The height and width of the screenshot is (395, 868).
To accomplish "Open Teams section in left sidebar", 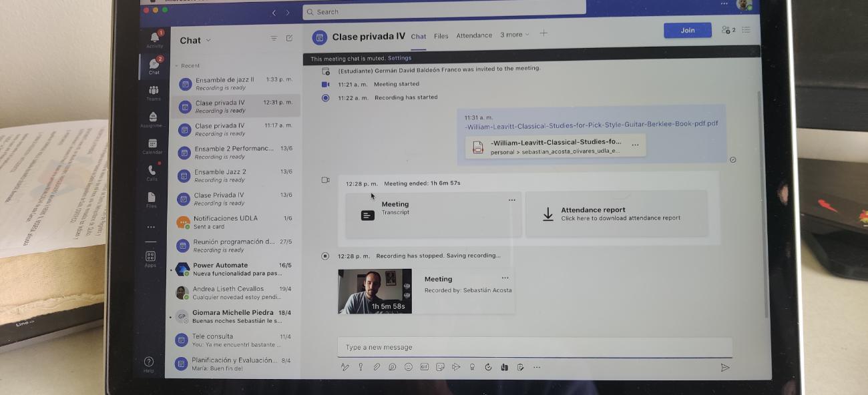I will click(x=154, y=92).
